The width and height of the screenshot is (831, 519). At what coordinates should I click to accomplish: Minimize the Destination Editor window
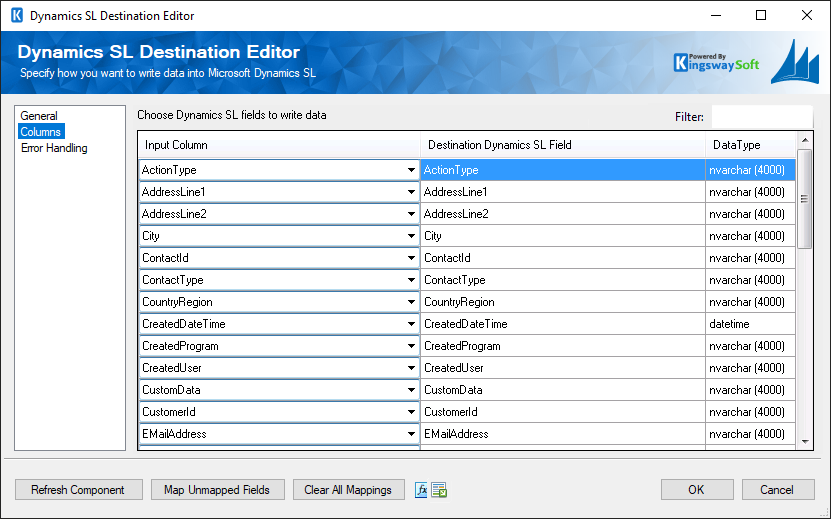tap(716, 15)
